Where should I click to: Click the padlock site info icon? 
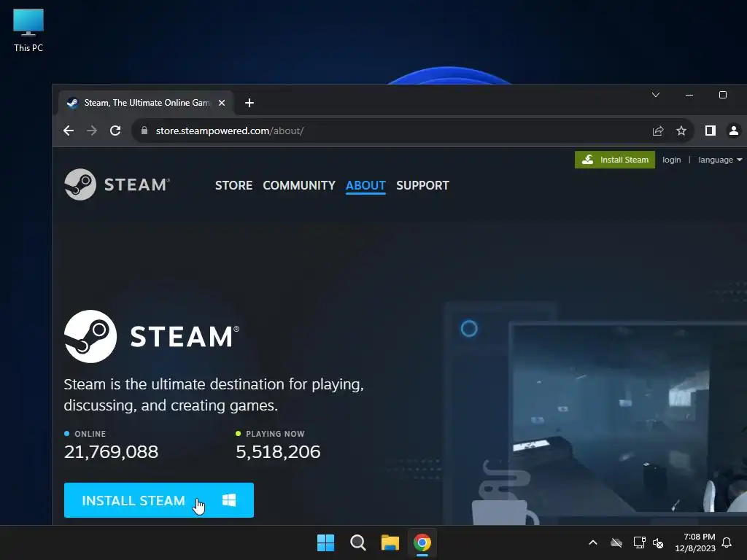click(x=144, y=131)
